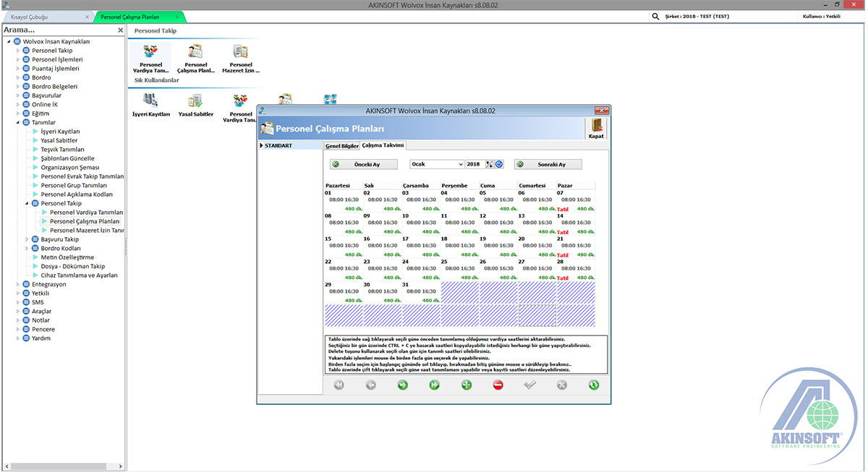Viewport: 868px width, 472px height.
Task: Open the search magnifier in top bar
Action: [x=656, y=16]
